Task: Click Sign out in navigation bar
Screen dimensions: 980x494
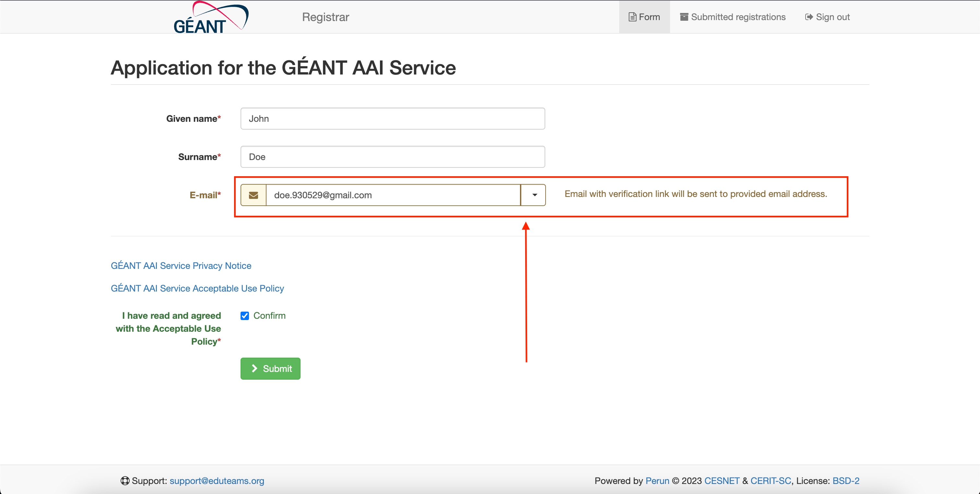Action: click(x=827, y=17)
